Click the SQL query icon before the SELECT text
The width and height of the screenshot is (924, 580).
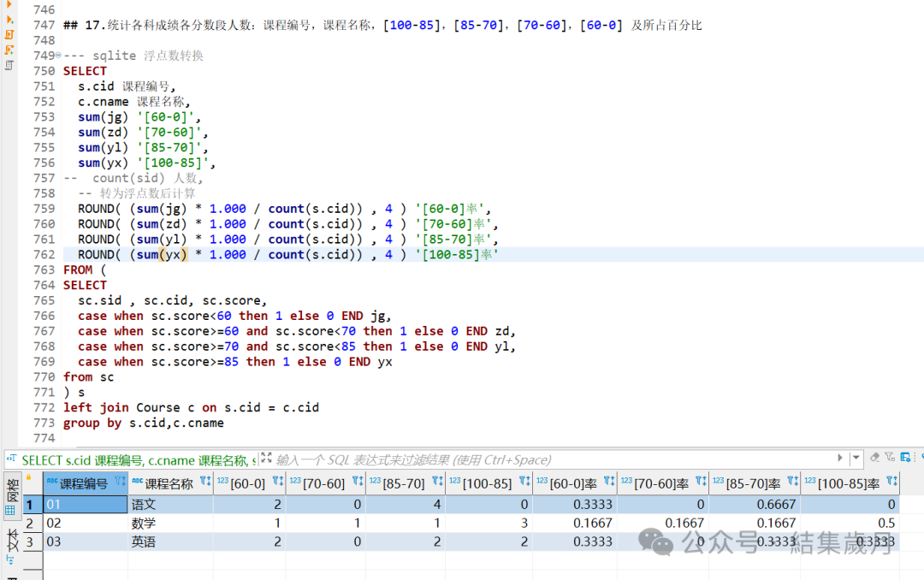tap(11, 458)
